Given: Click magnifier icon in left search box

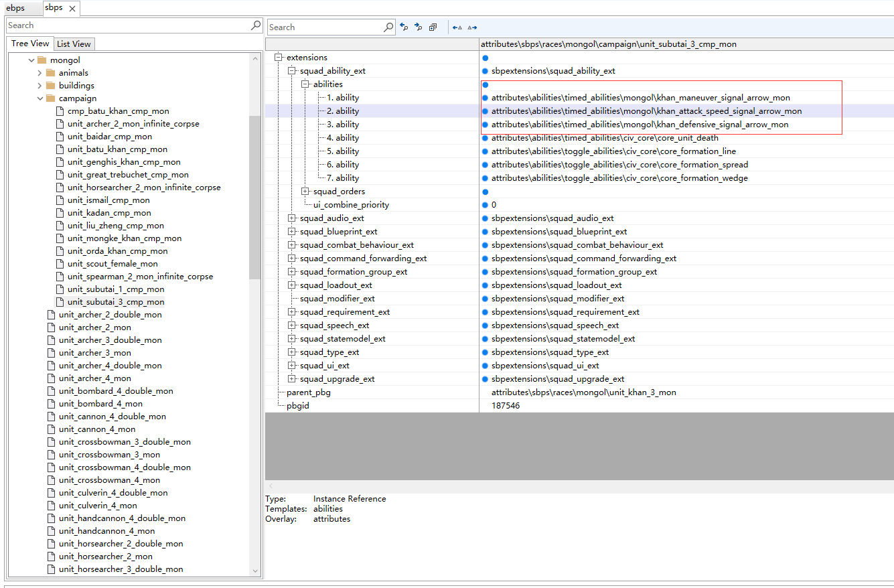Looking at the screenshot, I should [255, 25].
